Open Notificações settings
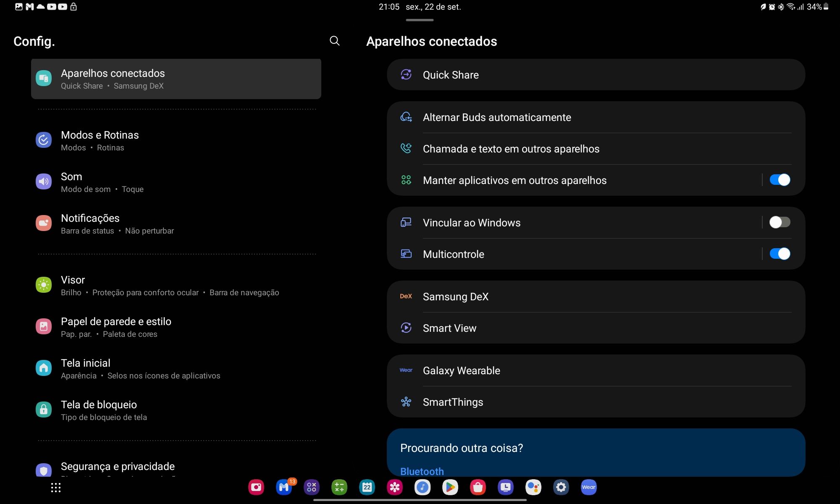840x504 pixels. coord(176,224)
